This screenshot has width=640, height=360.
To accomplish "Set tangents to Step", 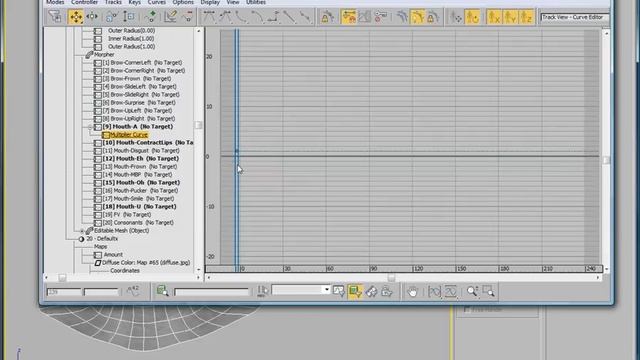I will click(273, 17).
